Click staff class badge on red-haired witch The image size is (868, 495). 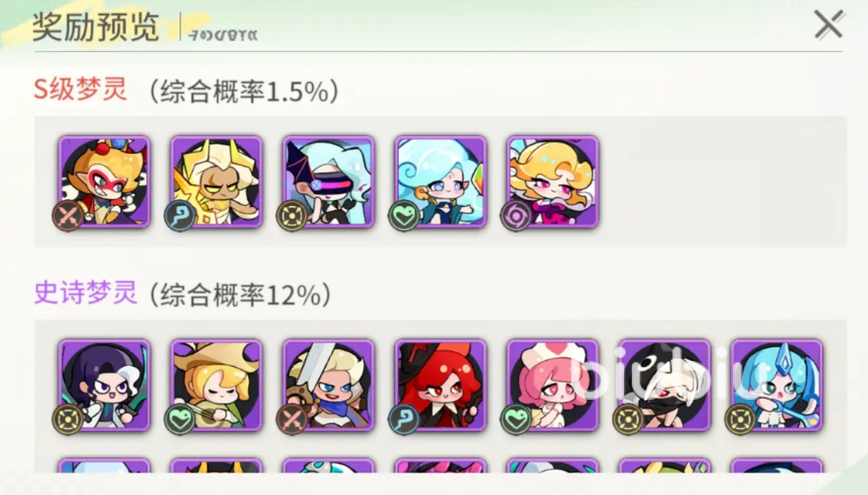404,420
